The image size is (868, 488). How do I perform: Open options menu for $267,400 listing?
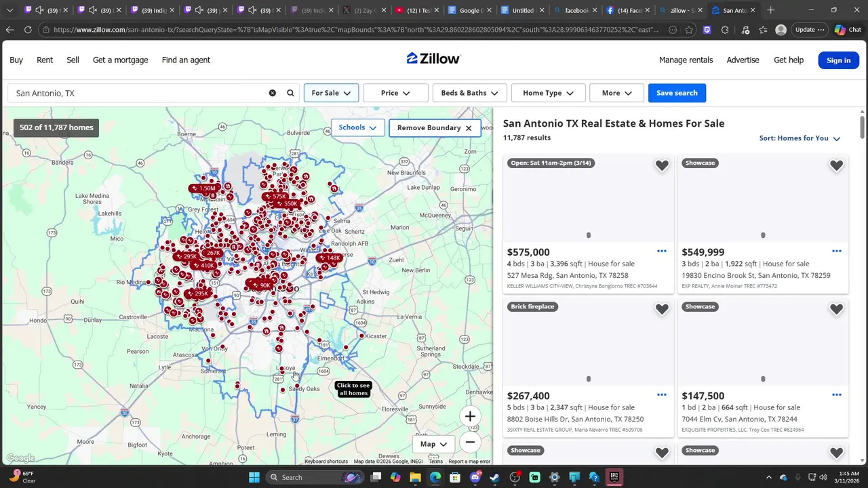point(662,394)
